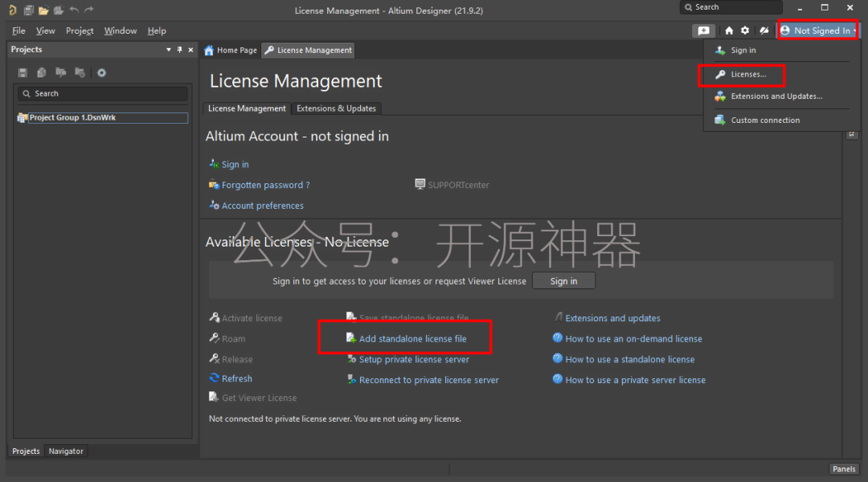Open the Extensions & Updates sub-tab
The image size is (868, 482).
click(x=336, y=108)
